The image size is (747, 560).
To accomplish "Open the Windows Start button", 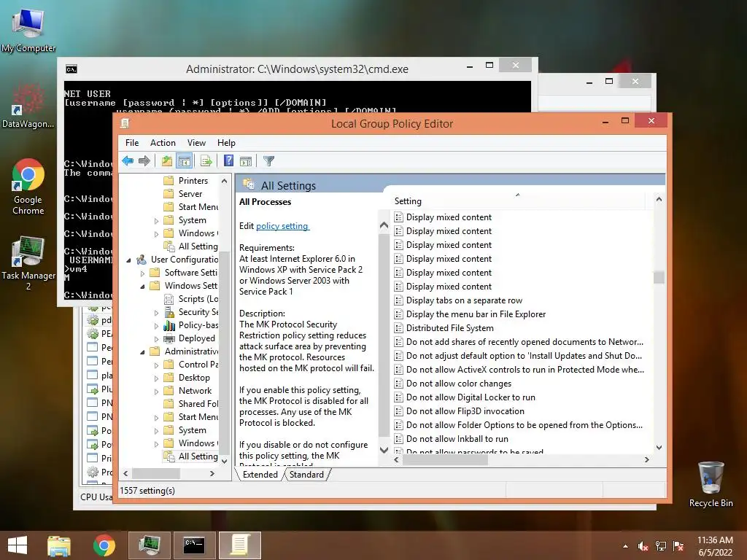I will tap(18, 545).
